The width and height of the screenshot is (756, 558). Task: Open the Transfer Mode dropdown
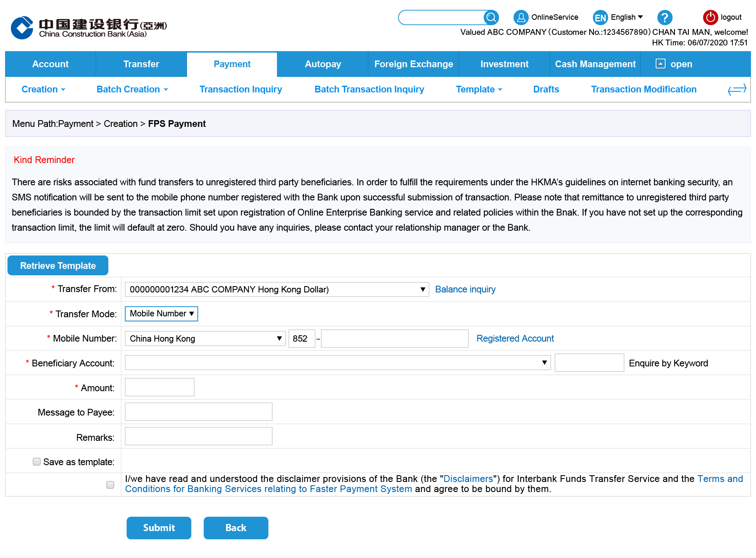[161, 313]
